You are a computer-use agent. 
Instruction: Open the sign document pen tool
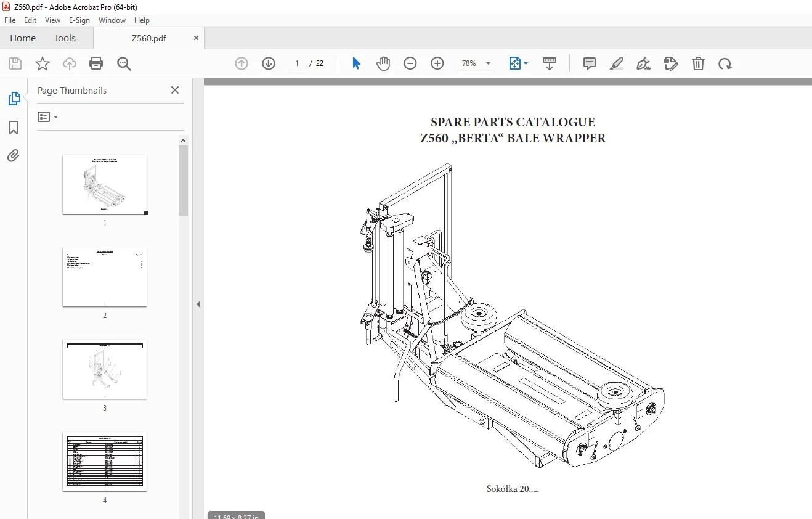(644, 63)
